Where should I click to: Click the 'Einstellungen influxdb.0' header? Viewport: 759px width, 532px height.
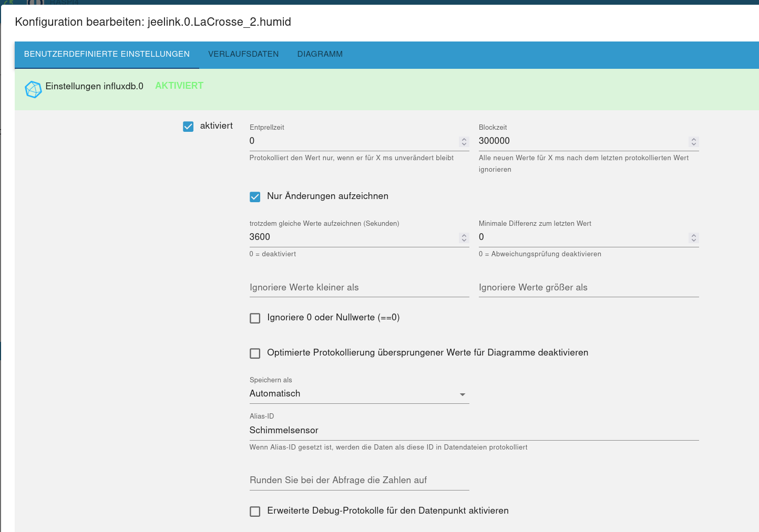point(95,86)
